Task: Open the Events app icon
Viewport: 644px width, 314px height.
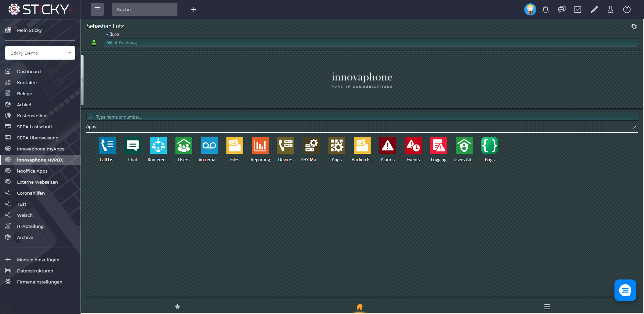Action: (x=413, y=145)
